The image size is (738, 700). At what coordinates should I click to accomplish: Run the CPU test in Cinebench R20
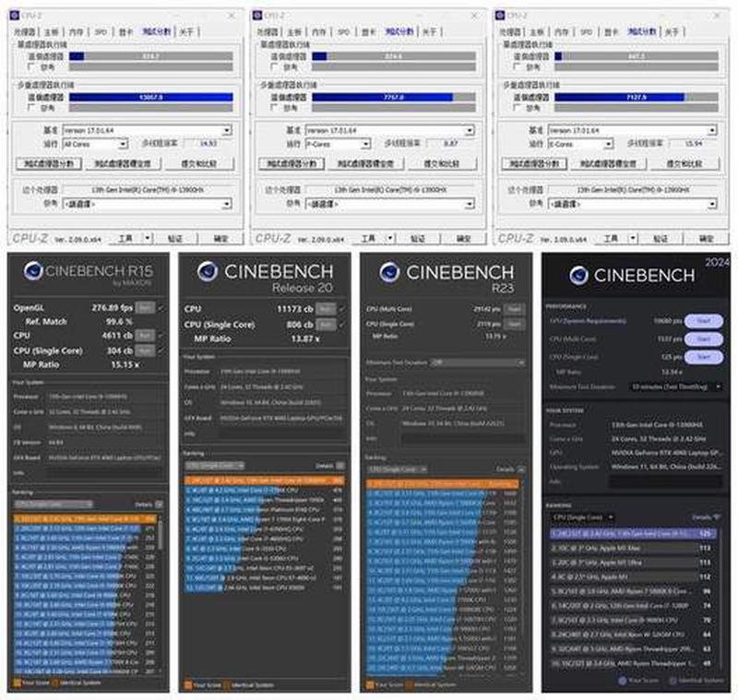point(326,309)
